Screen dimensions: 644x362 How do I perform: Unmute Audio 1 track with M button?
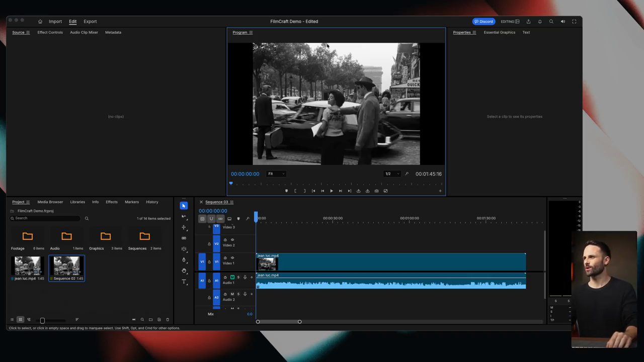pos(232,277)
